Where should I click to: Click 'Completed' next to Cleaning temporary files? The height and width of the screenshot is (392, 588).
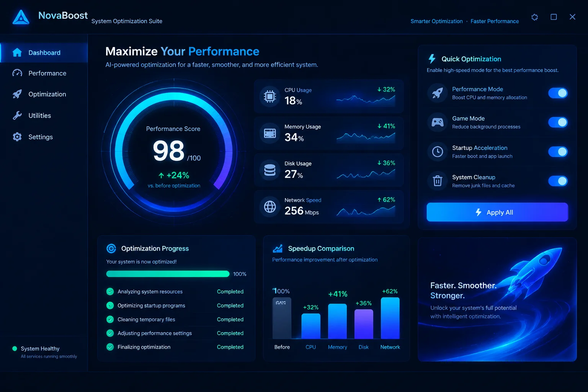pos(230,319)
